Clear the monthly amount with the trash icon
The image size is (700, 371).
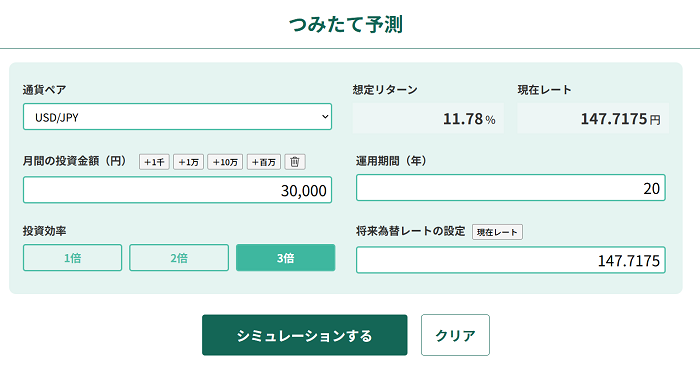pos(295,162)
